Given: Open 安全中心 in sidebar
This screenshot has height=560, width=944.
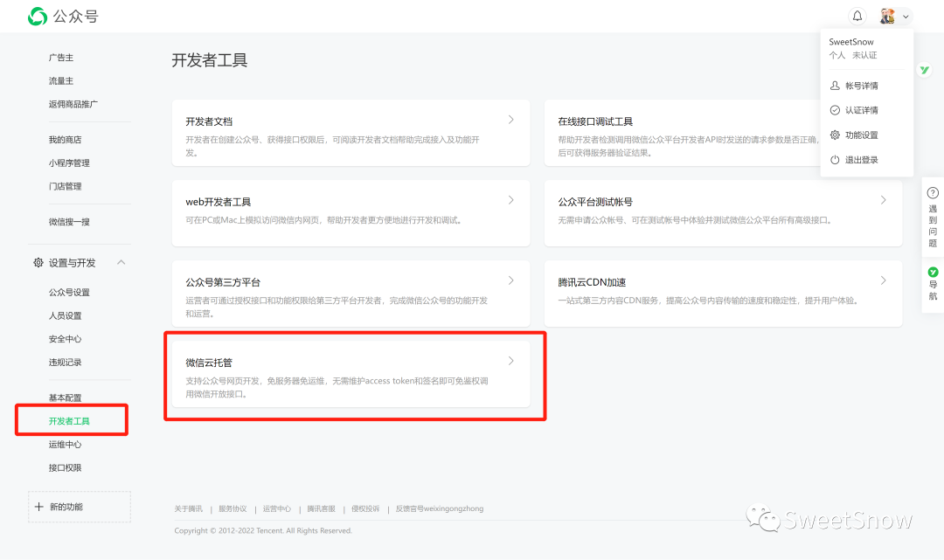Looking at the screenshot, I should point(65,340).
